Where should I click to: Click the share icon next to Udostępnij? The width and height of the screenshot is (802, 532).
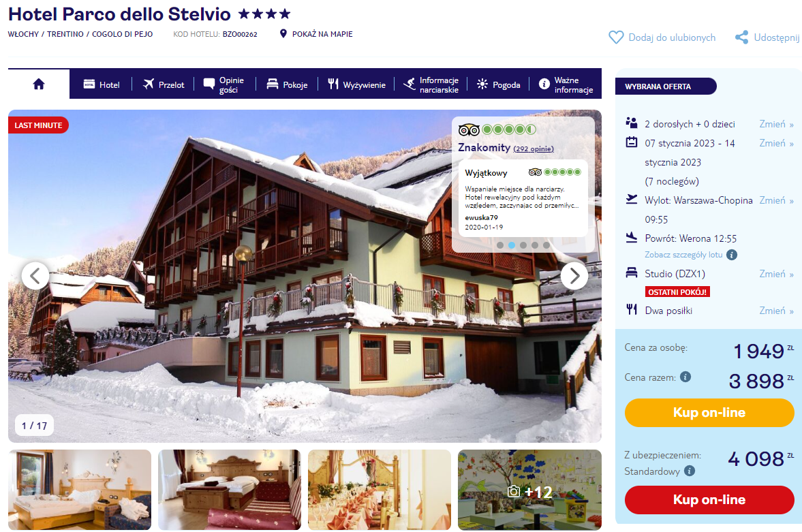click(741, 37)
